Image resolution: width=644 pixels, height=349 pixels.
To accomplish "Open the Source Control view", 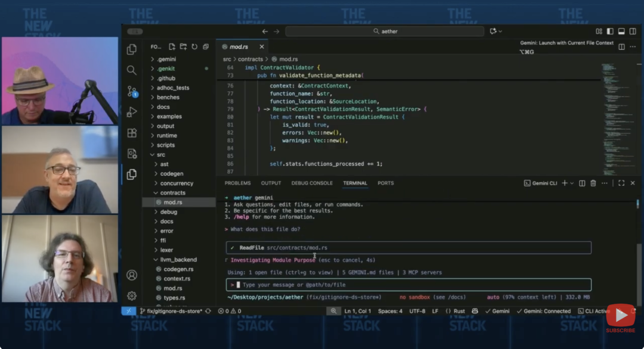I will pyautogui.click(x=132, y=91).
